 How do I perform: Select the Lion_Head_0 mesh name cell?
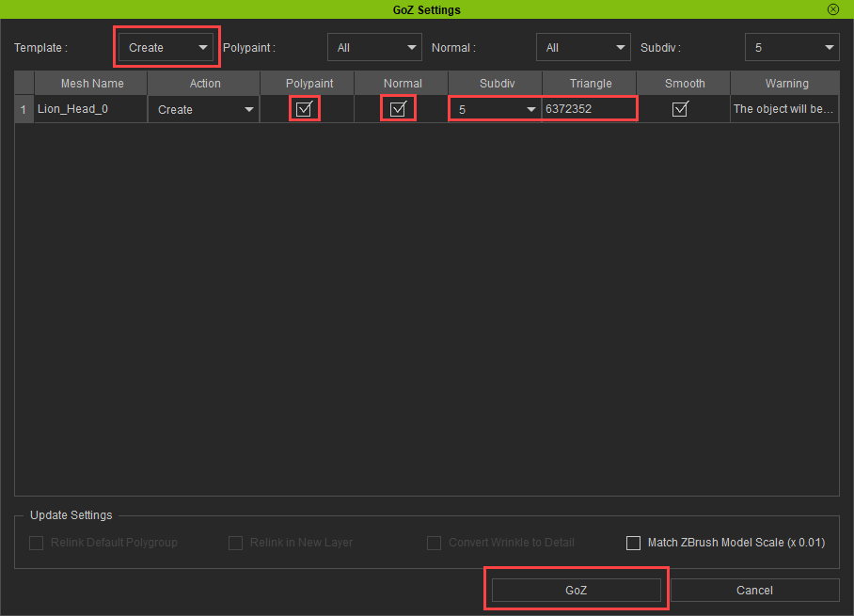pos(90,109)
